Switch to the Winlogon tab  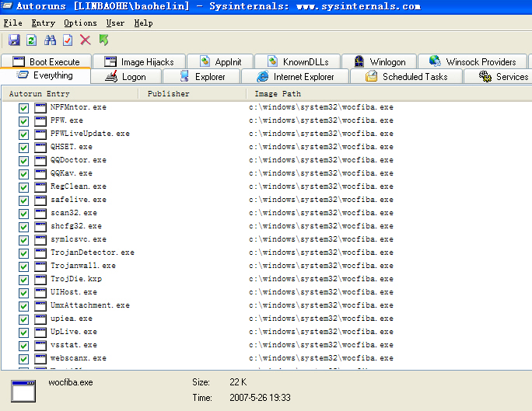(x=379, y=61)
